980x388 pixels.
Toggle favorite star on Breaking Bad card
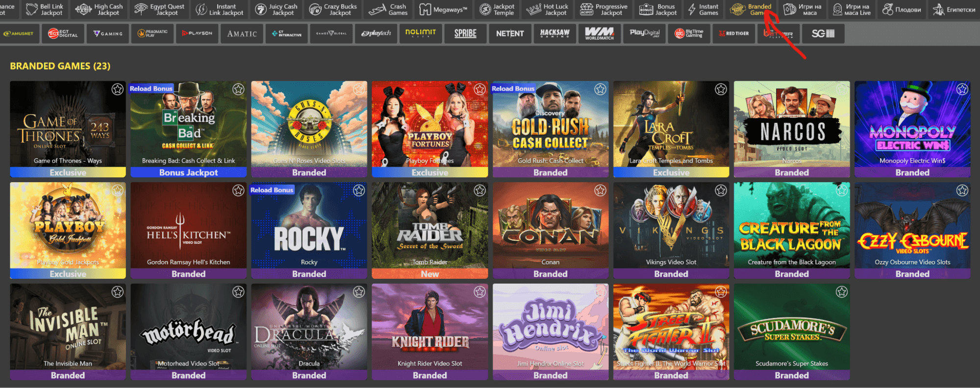click(238, 89)
